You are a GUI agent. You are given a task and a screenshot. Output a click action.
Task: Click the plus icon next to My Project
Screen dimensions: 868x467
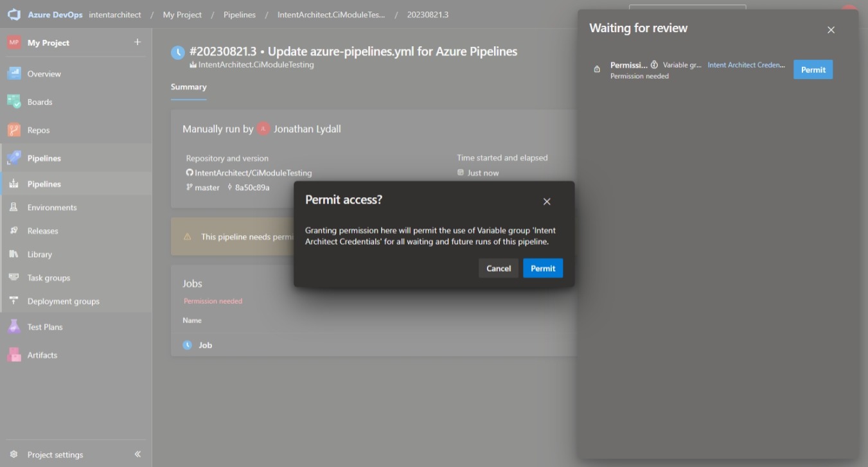click(x=137, y=42)
